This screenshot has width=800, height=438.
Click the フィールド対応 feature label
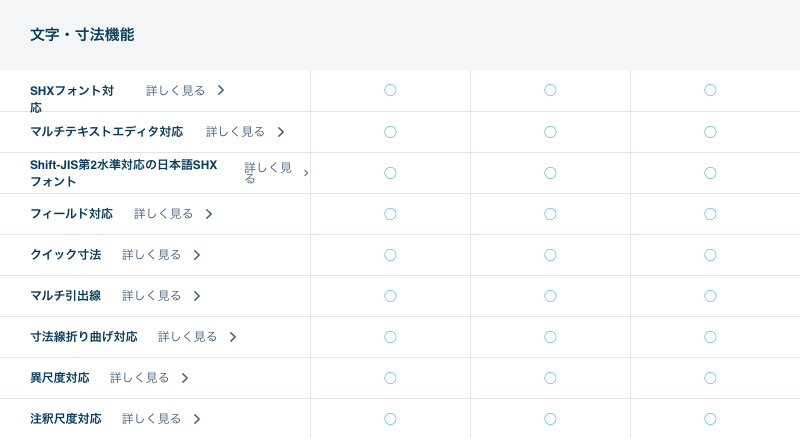point(71,214)
